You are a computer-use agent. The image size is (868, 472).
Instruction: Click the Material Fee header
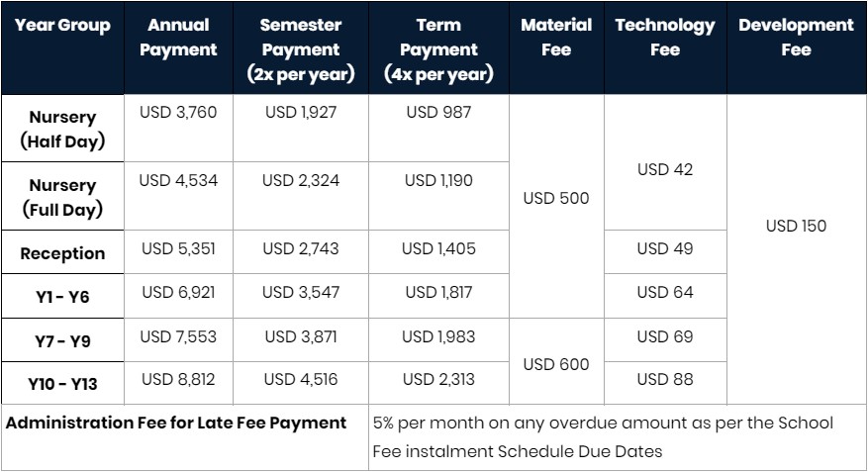point(556,47)
